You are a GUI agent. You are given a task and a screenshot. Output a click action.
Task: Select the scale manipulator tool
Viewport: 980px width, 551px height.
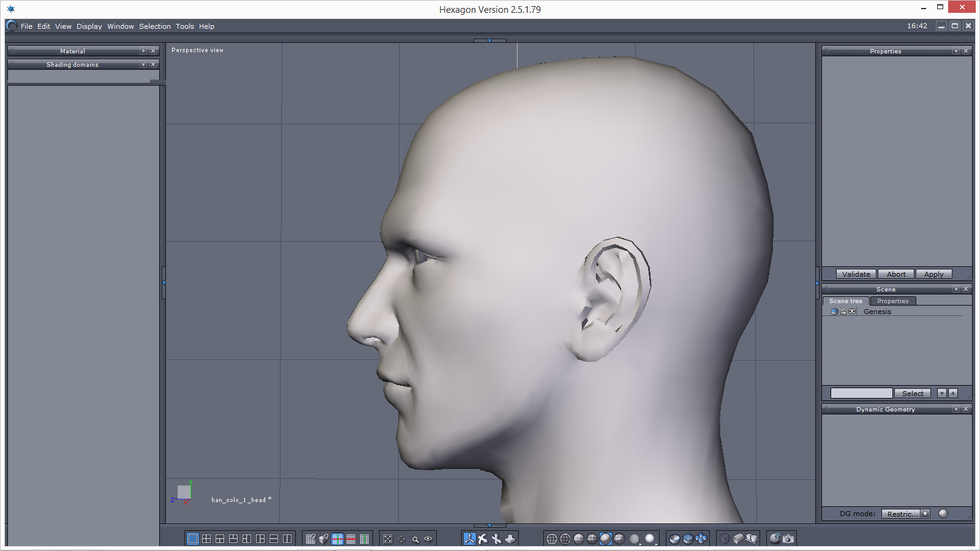click(x=510, y=539)
